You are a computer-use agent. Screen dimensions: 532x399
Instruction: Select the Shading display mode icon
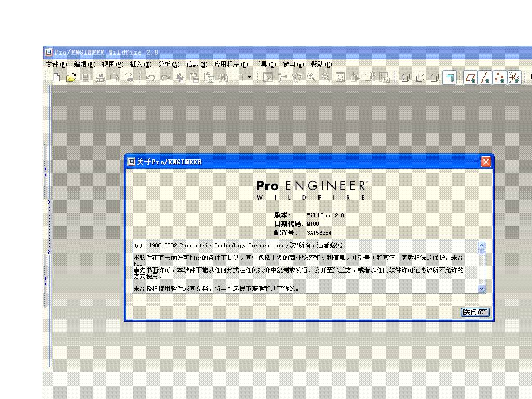pos(449,78)
